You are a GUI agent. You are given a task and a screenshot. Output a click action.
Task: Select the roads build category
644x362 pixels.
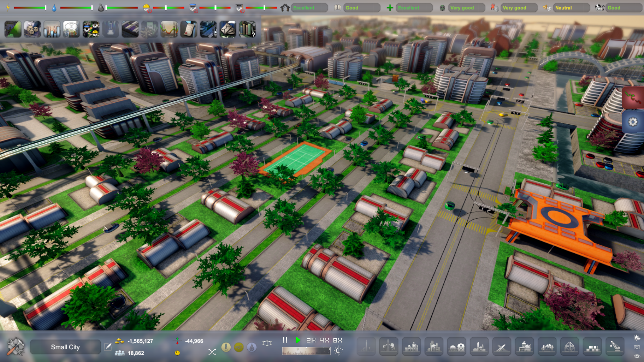[x=502, y=346]
